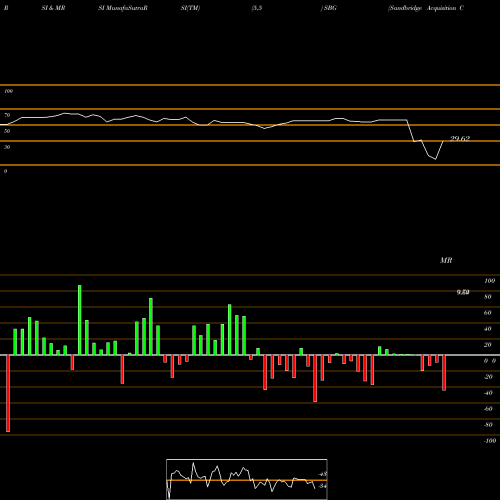Click the value 34 in the mini chart
This screenshot has width=500, height=500.
(x=322, y=486)
